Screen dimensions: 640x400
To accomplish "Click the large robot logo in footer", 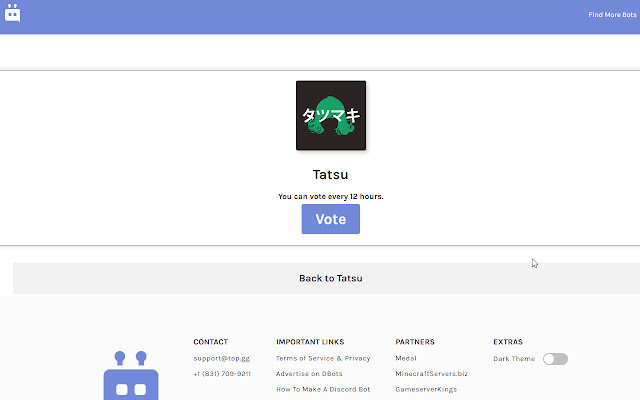I will [131, 376].
